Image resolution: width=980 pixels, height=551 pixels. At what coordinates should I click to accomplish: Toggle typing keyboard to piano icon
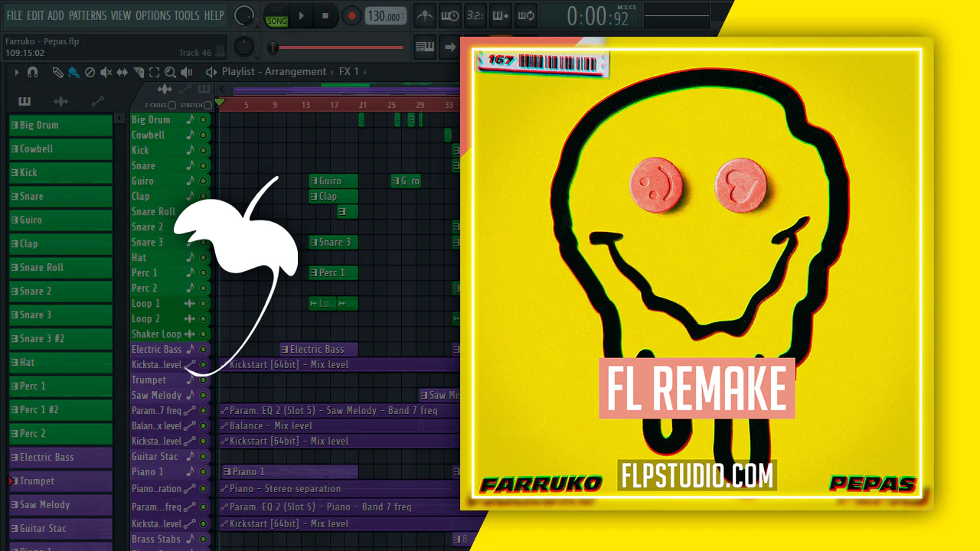click(x=425, y=47)
